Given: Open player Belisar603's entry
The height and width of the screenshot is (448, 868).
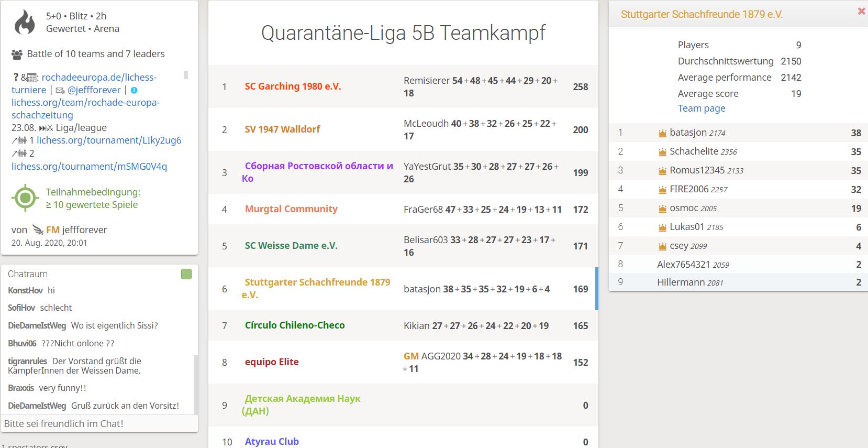Looking at the screenshot, I should click(426, 240).
